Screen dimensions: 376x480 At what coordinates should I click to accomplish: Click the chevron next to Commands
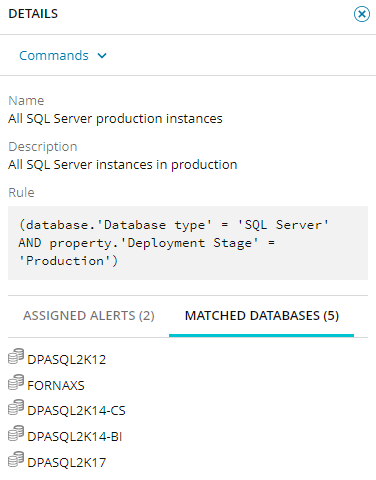pos(102,56)
